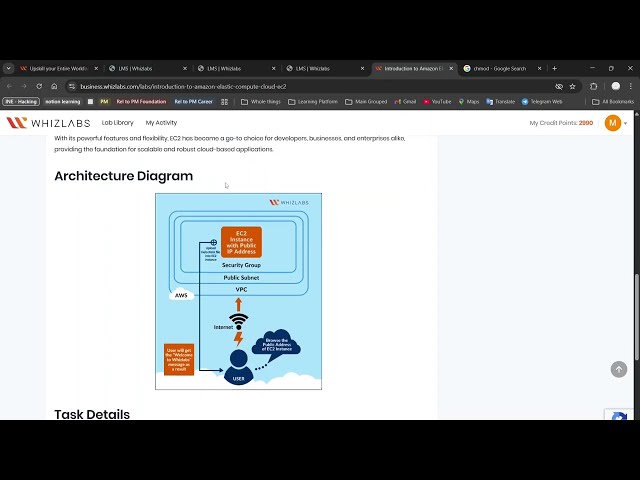Open the Learning Platform bookmark folder
This screenshot has width=640, height=480.
(313, 102)
